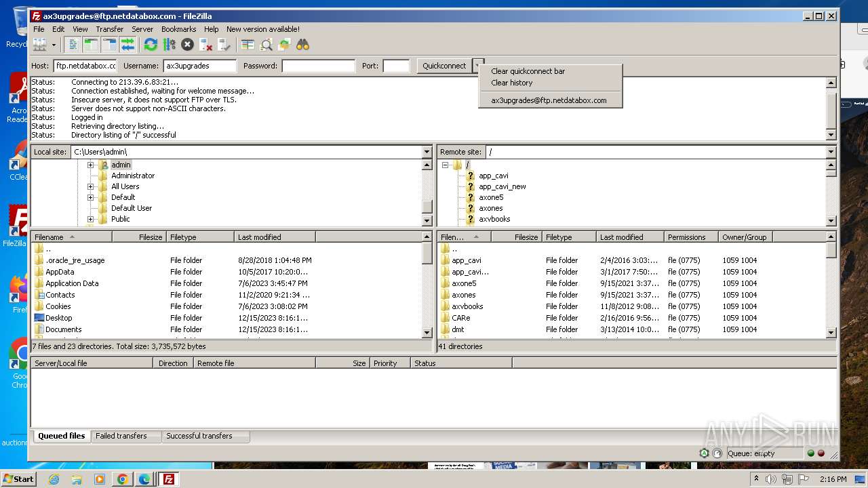Open the Server menu
The width and height of the screenshot is (868, 488).
142,29
